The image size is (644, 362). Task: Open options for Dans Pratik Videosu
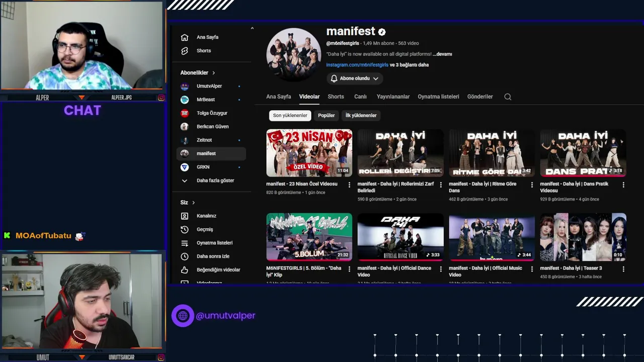(623, 185)
